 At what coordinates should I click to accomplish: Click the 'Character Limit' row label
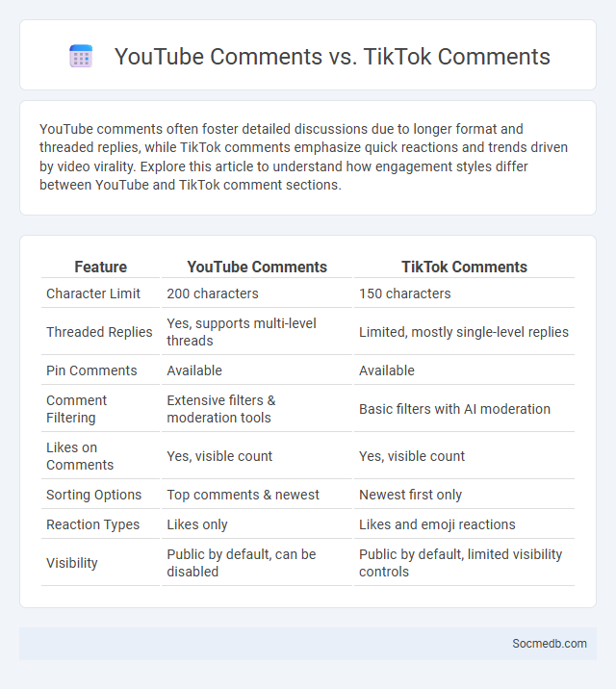93,293
